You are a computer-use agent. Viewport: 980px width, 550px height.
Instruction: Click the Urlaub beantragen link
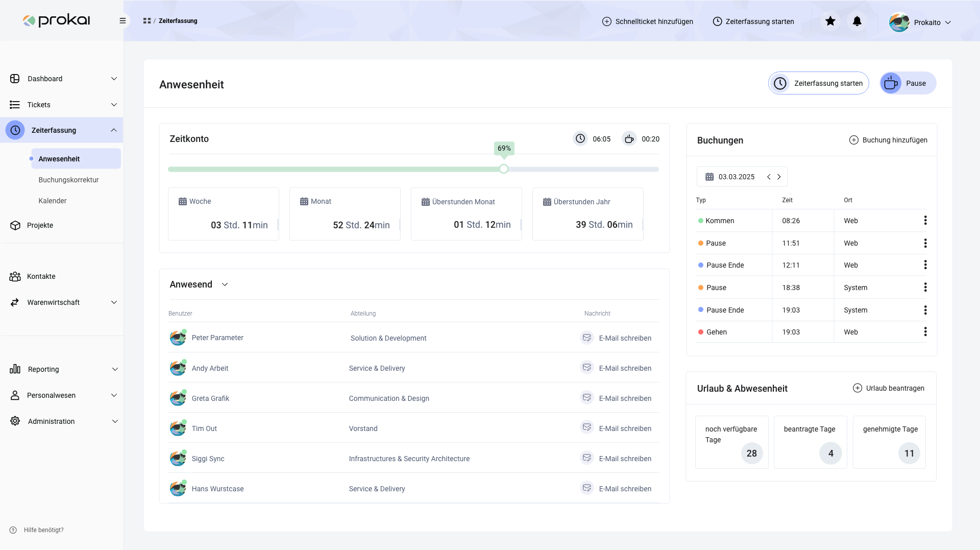889,388
